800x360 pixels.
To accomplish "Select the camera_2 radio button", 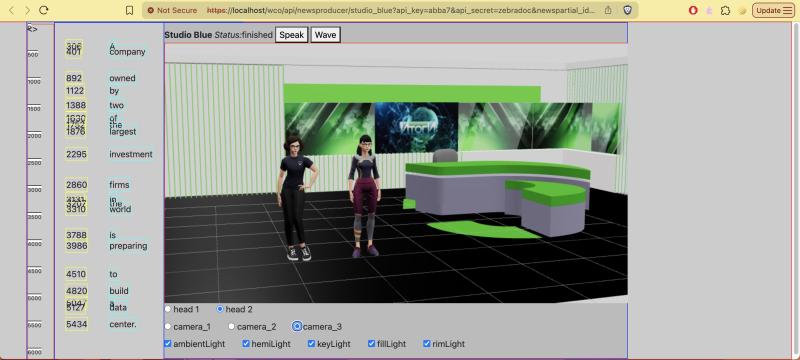I will (232, 326).
